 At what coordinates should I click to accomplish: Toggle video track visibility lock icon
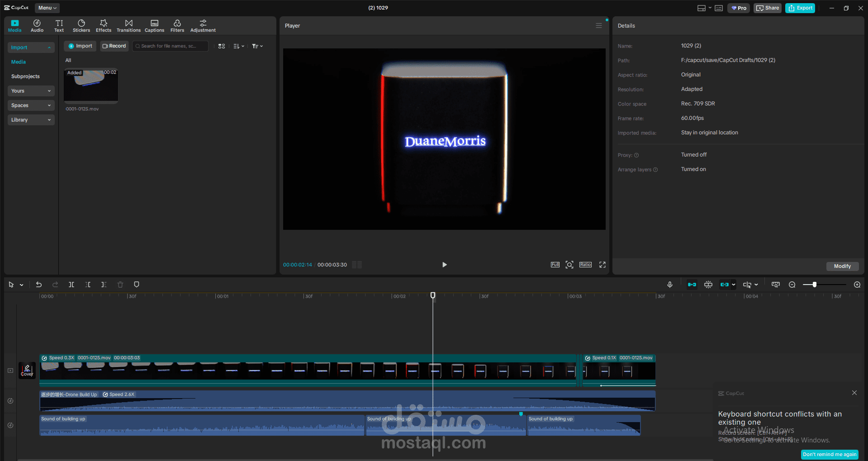click(10, 371)
